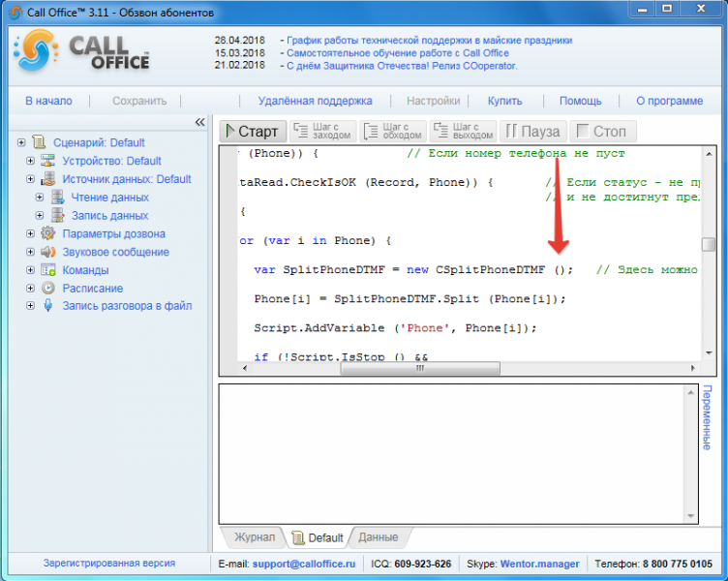Click the Старт toolbar button
This screenshot has width=728, height=581.
coord(252,132)
